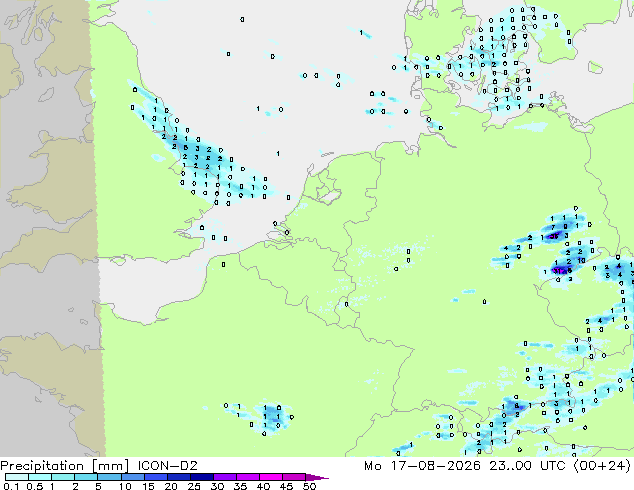Image resolution: width=634 pixels, height=490 pixels.
Task: Select the 10–15 mm legend color swatch
Action: coord(132,477)
